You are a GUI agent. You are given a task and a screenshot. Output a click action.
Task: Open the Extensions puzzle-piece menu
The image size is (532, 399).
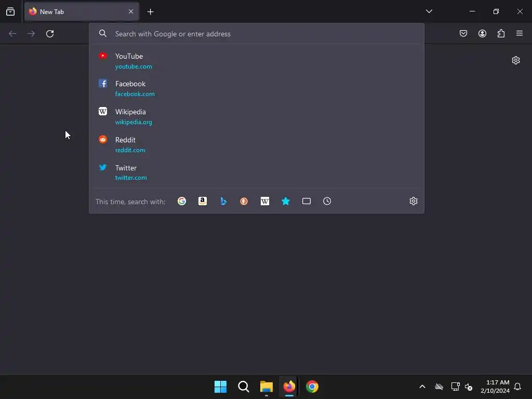[501, 33]
